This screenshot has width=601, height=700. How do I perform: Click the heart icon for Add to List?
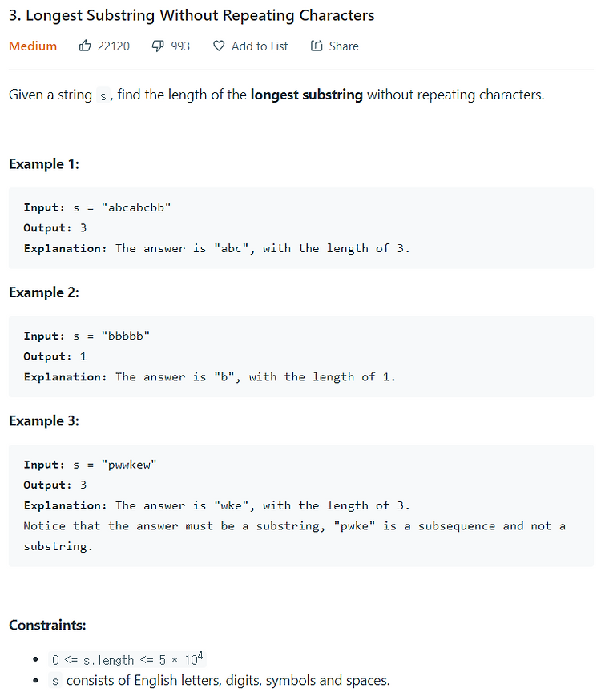click(x=219, y=46)
